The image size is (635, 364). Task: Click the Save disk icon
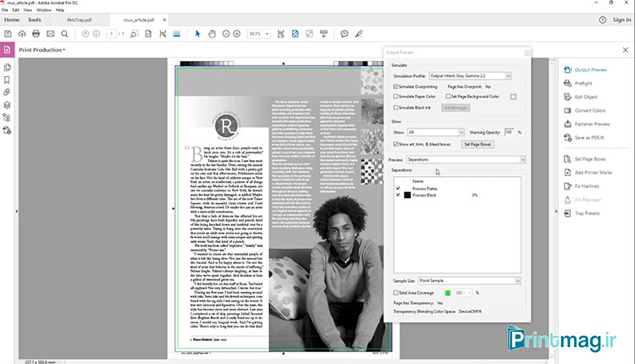click(8, 34)
